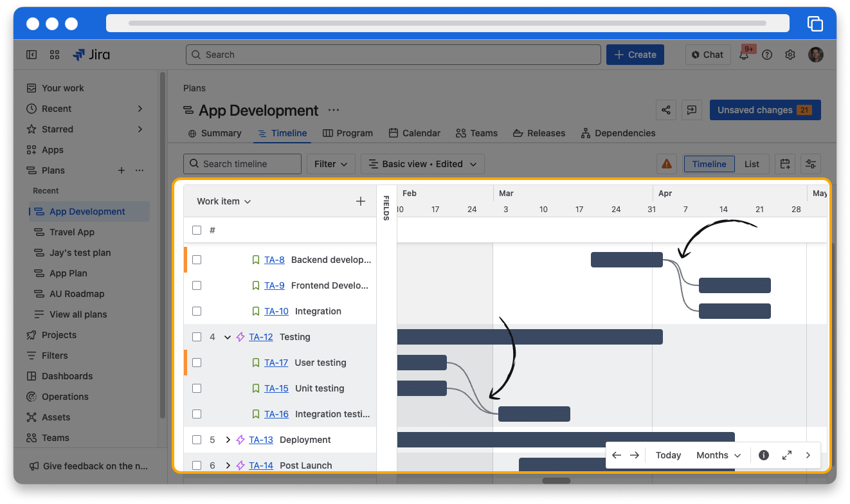Tick the checkbox for TA-12 Testing row
This screenshot has width=850, height=504.
(x=197, y=337)
